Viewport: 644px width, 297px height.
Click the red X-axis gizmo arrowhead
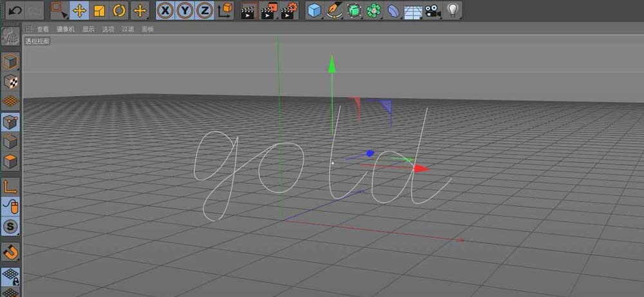(x=422, y=169)
